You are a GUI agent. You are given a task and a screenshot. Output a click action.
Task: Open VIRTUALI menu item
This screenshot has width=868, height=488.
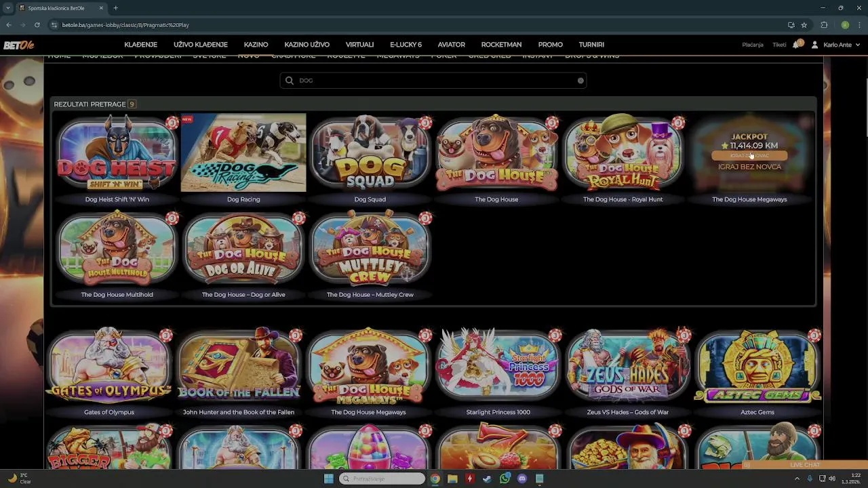(x=359, y=45)
